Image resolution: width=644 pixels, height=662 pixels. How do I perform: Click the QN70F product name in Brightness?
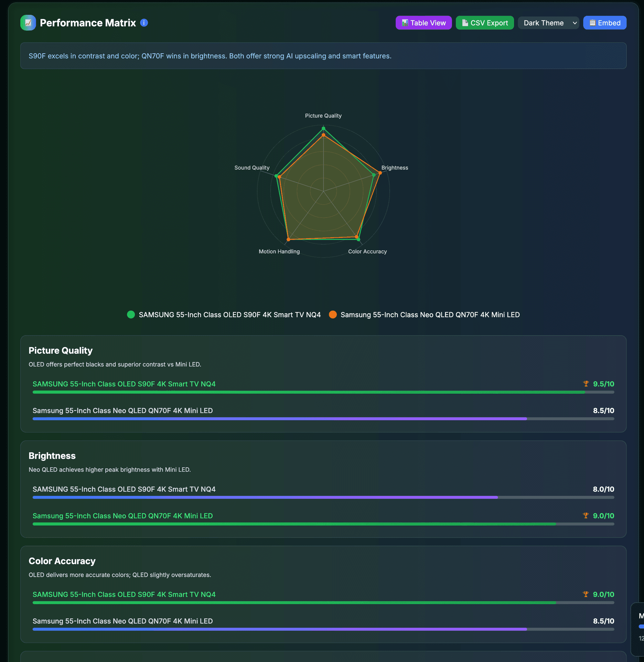pyautogui.click(x=123, y=516)
